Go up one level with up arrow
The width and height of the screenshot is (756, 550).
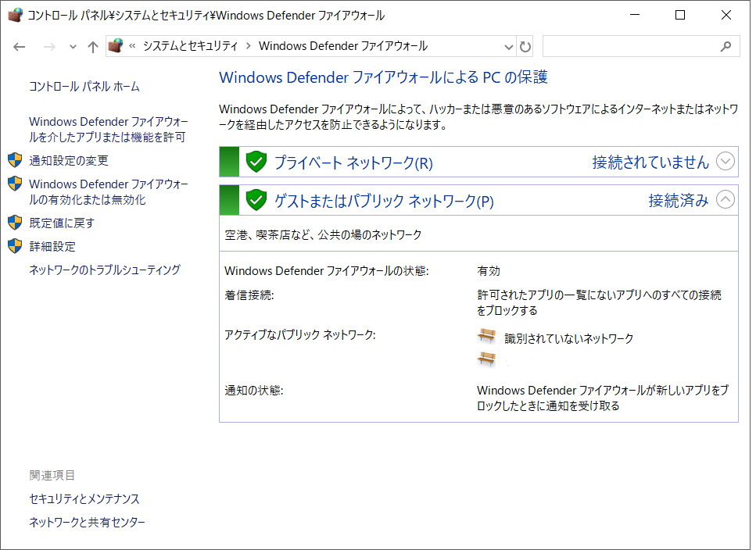(x=92, y=47)
